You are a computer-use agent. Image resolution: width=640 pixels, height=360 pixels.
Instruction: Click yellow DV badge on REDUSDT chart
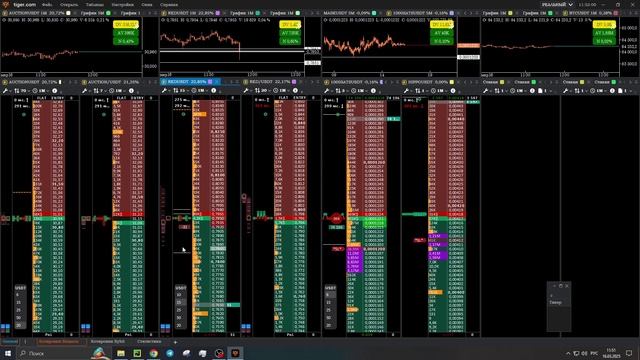pyautogui.click(x=290, y=25)
